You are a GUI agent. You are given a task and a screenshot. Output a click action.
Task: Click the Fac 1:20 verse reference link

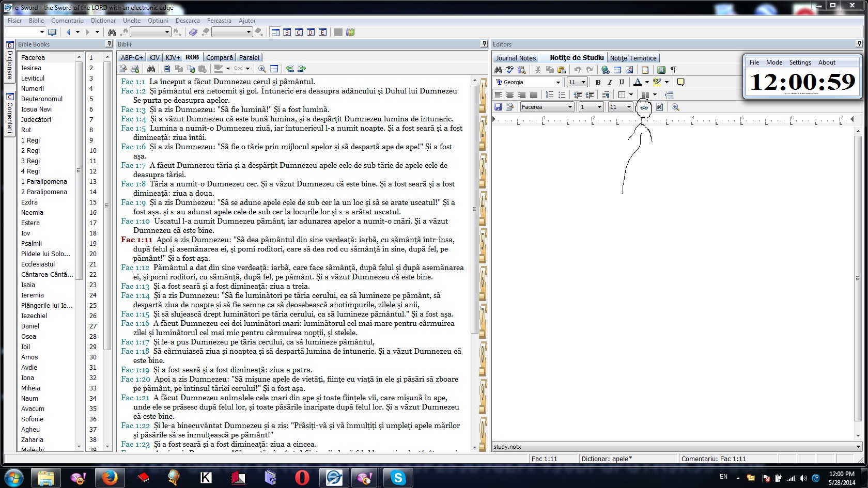pyautogui.click(x=135, y=379)
